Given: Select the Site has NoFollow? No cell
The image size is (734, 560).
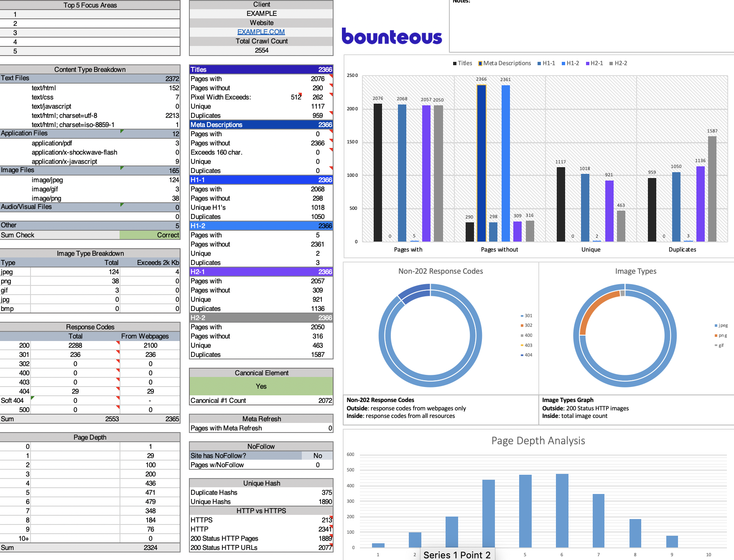Looking at the screenshot, I should (318, 456).
